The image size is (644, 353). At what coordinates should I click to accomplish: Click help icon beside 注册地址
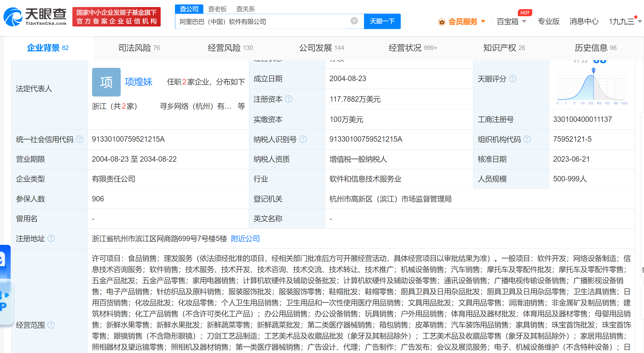coord(51,238)
